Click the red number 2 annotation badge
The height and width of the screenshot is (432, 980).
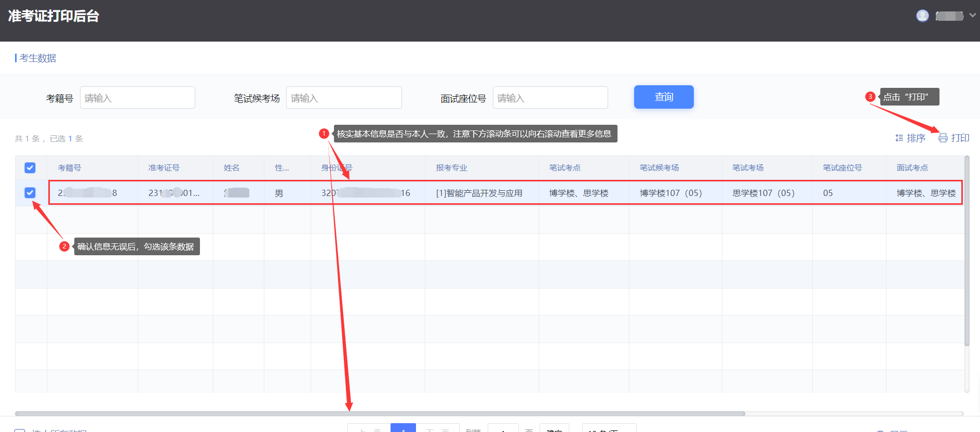pos(64,246)
